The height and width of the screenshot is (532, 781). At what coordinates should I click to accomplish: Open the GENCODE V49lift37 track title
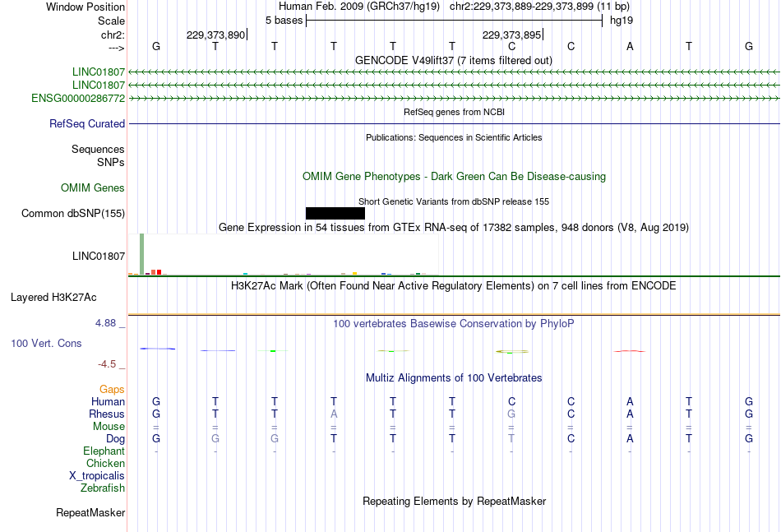[453, 60]
